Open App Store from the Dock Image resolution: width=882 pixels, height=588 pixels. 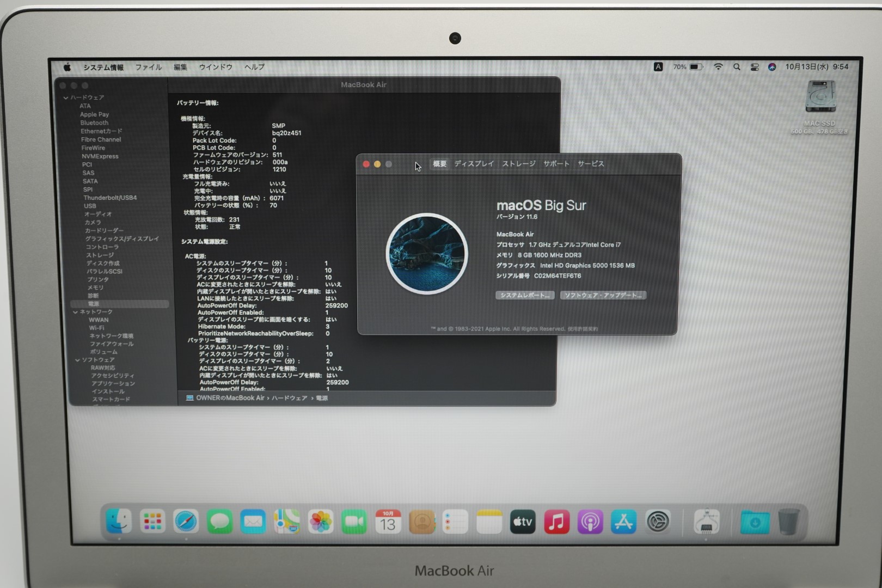tap(624, 522)
